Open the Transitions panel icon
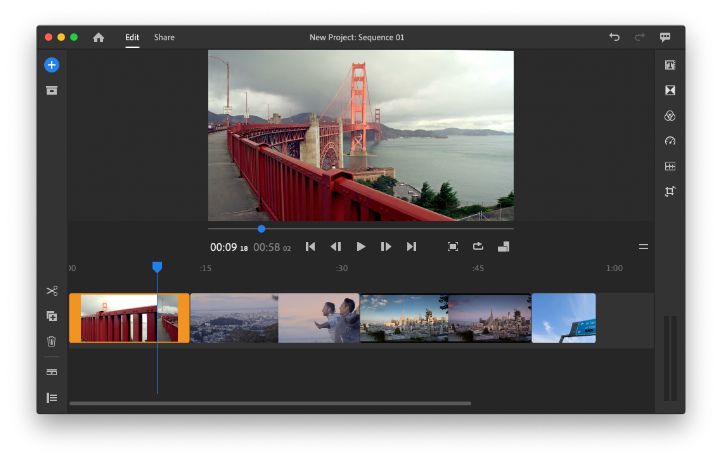This screenshot has width=720, height=461. coord(670,90)
